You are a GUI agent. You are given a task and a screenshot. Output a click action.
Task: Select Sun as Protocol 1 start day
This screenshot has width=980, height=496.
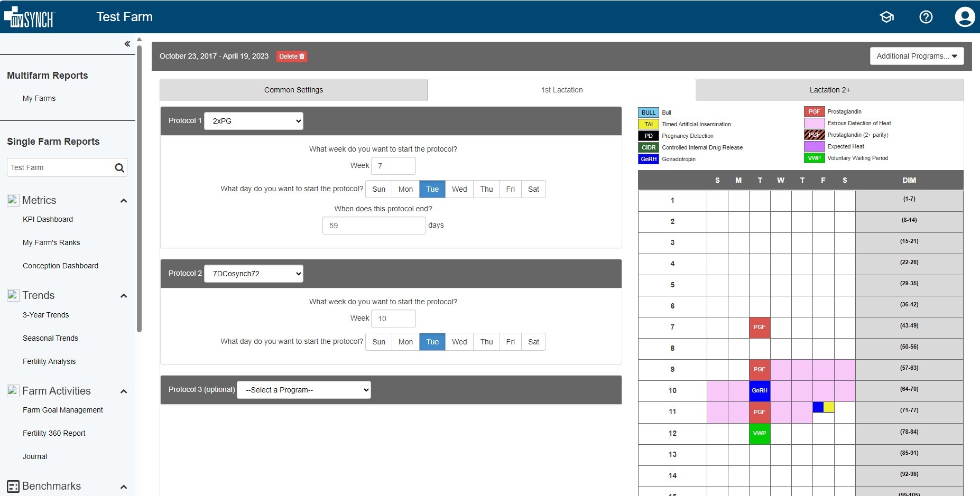[x=379, y=189]
